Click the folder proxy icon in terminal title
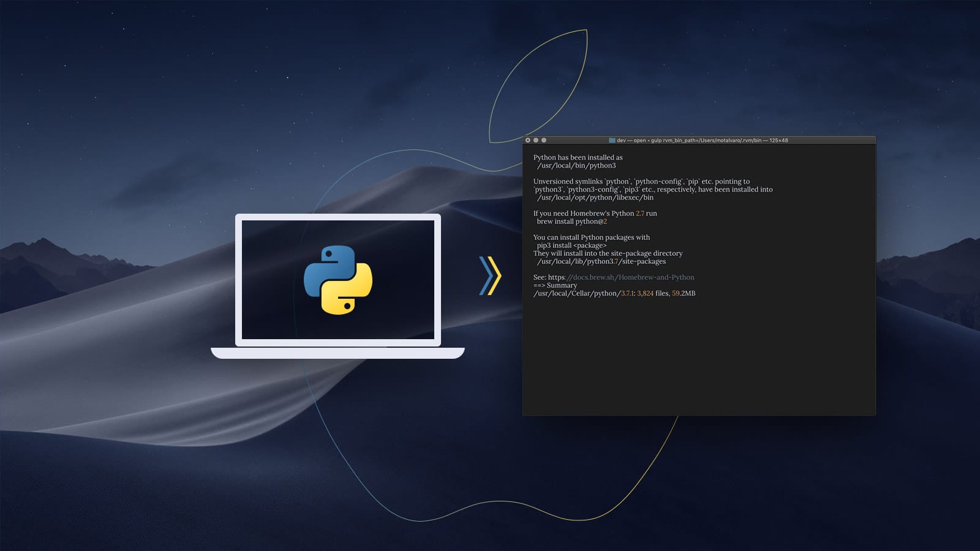Image resolution: width=980 pixels, height=551 pixels. point(612,140)
